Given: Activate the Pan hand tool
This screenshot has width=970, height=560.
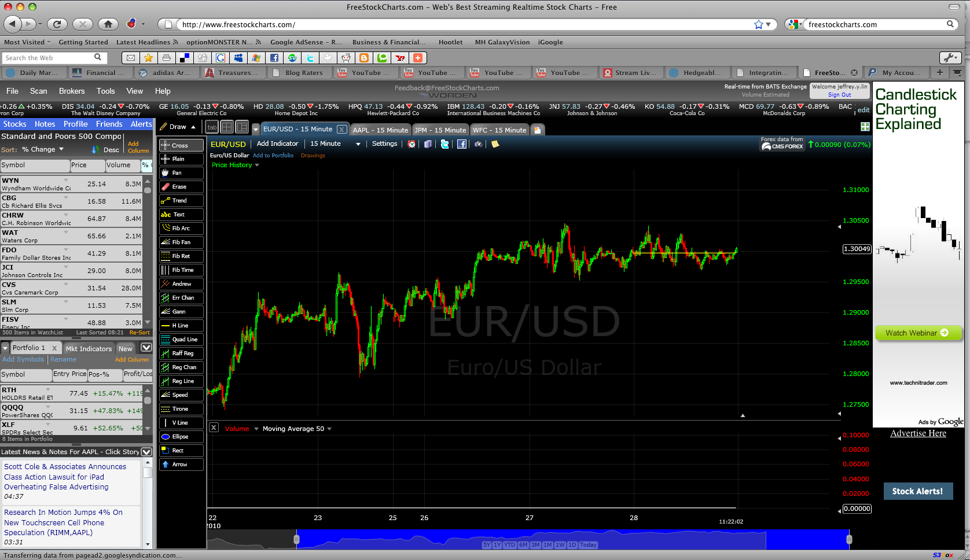Looking at the screenshot, I should tap(181, 173).
